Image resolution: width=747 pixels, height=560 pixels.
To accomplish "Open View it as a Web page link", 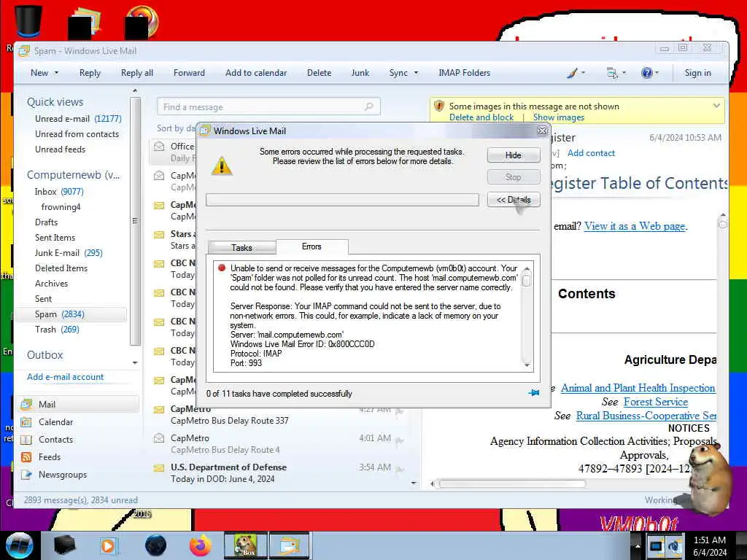I will tap(635, 226).
